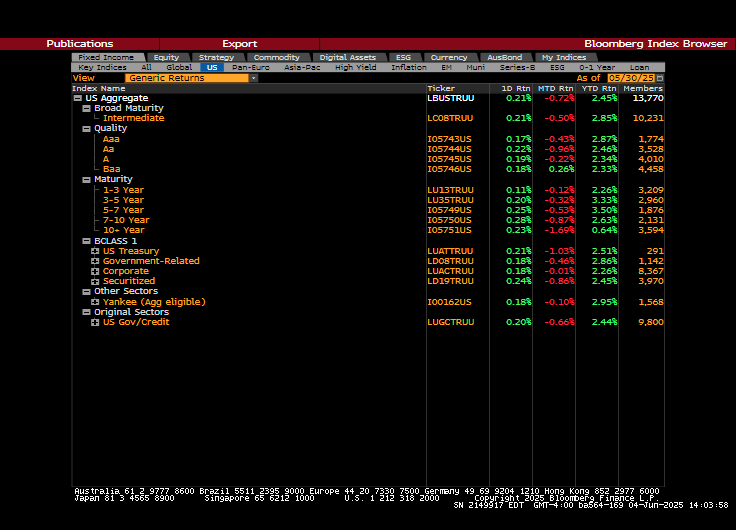Collapse the Maturity group
This screenshot has width=736, height=530.
pos(86,180)
